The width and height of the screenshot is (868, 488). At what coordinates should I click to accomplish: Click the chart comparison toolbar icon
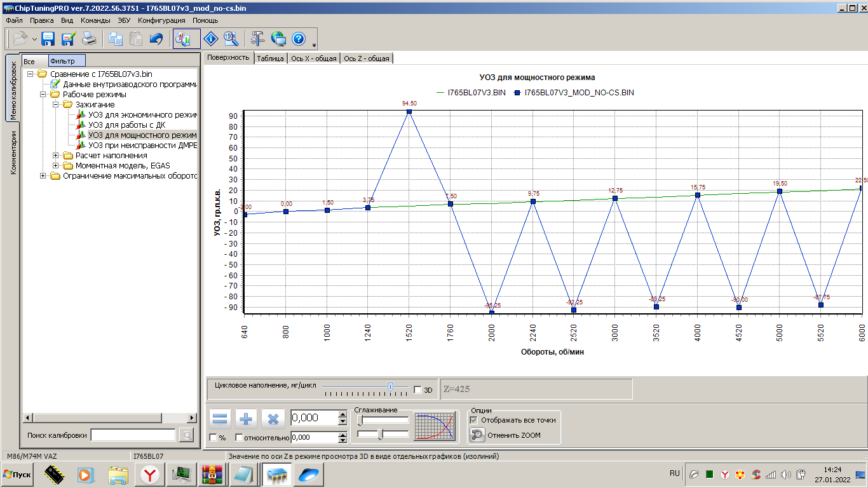[x=186, y=39]
